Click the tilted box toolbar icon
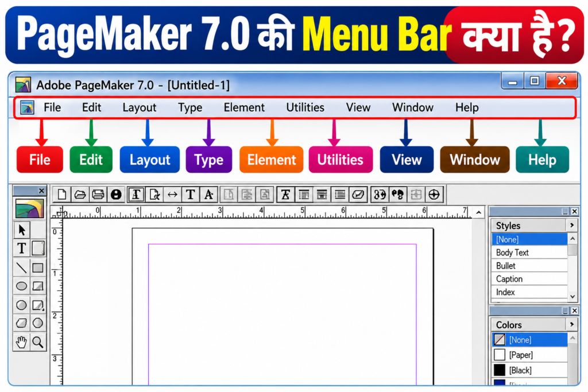The height and width of the screenshot is (392, 588). point(358,195)
